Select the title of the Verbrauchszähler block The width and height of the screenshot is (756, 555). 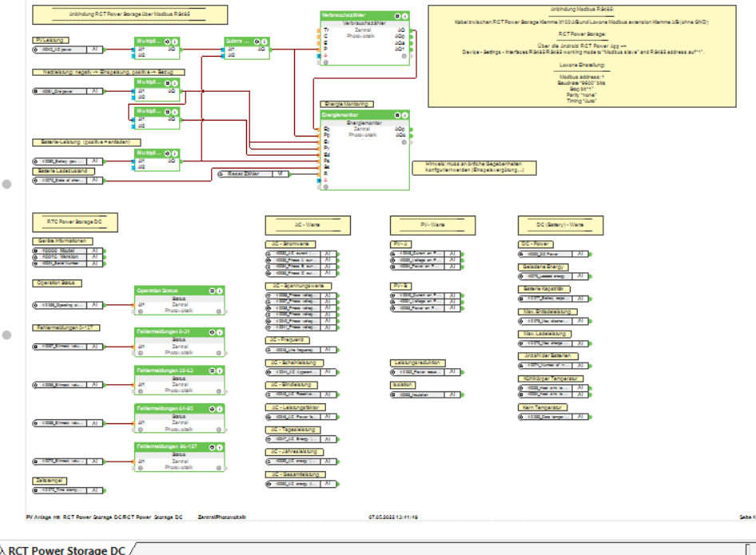tap(344, 15)
